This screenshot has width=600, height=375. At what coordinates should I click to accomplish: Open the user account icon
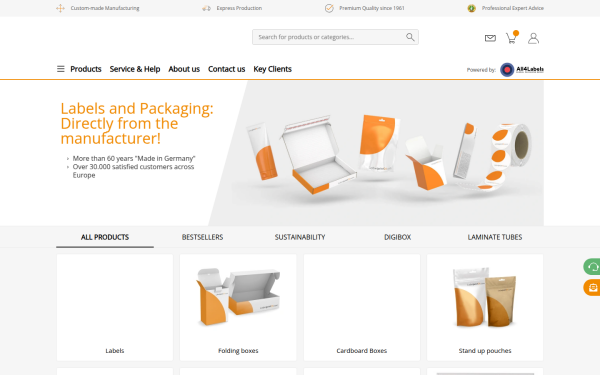pos(533,38)
